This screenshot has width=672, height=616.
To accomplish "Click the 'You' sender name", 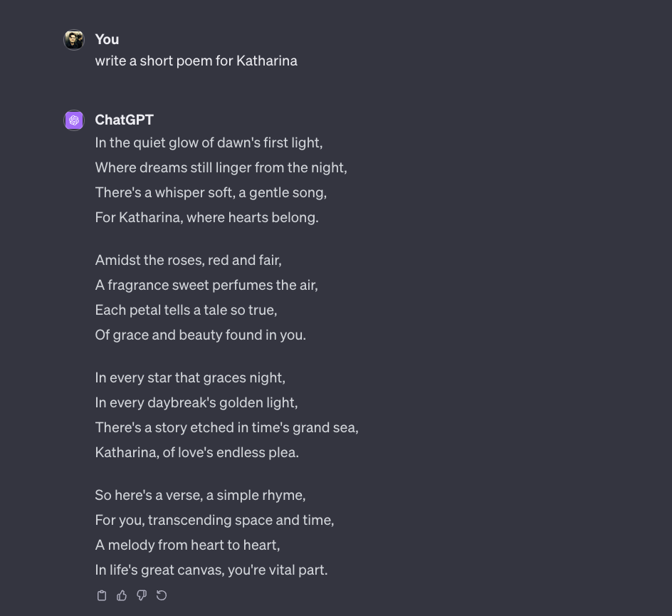I will click(x=107, y=39).
